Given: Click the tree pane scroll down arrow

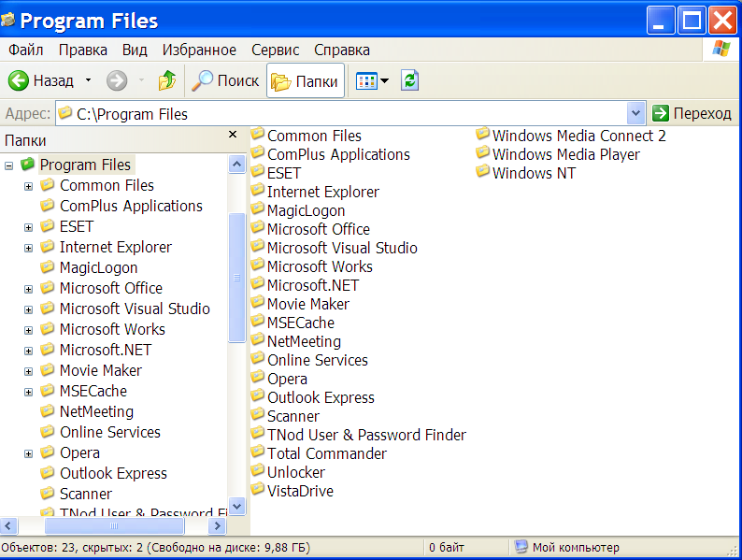Looking at the screenshot, I should coord(236,506).
